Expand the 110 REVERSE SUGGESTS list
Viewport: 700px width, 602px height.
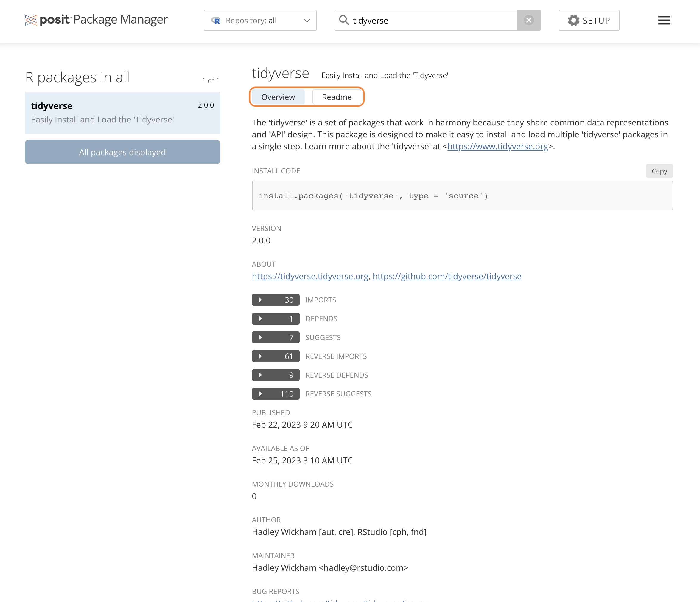pyautogui.click(x=275, y=393)
